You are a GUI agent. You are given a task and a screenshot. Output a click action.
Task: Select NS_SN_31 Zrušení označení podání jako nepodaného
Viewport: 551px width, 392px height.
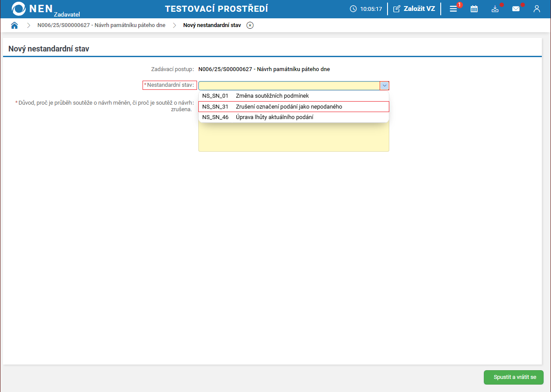tap(293, 106)
